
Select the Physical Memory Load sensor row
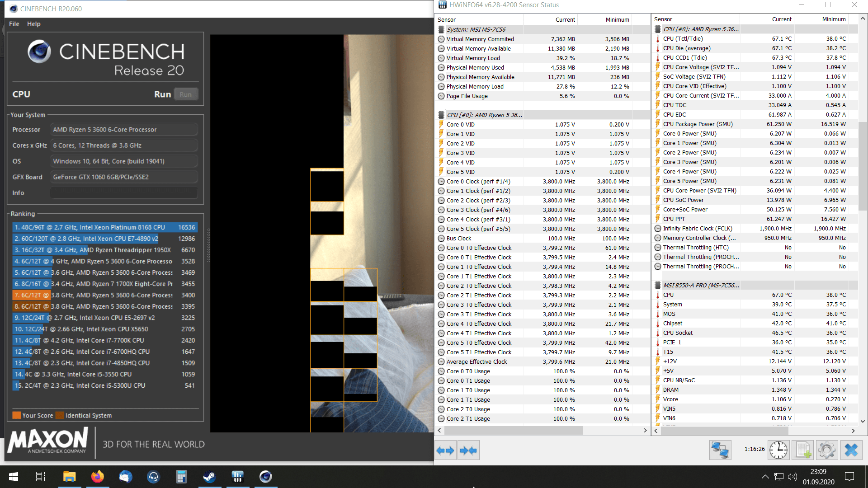tap(542, 87)
